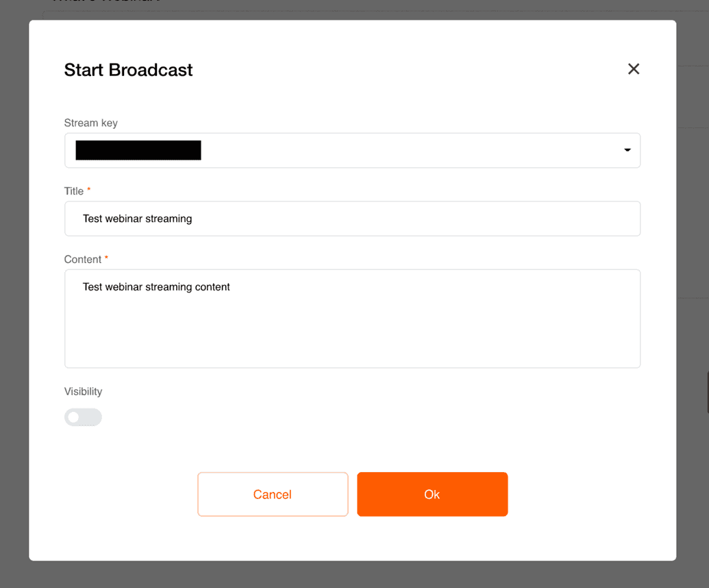
Task: Close the Start Broadcast dialog with X
Action: click(x=634, y=69)
